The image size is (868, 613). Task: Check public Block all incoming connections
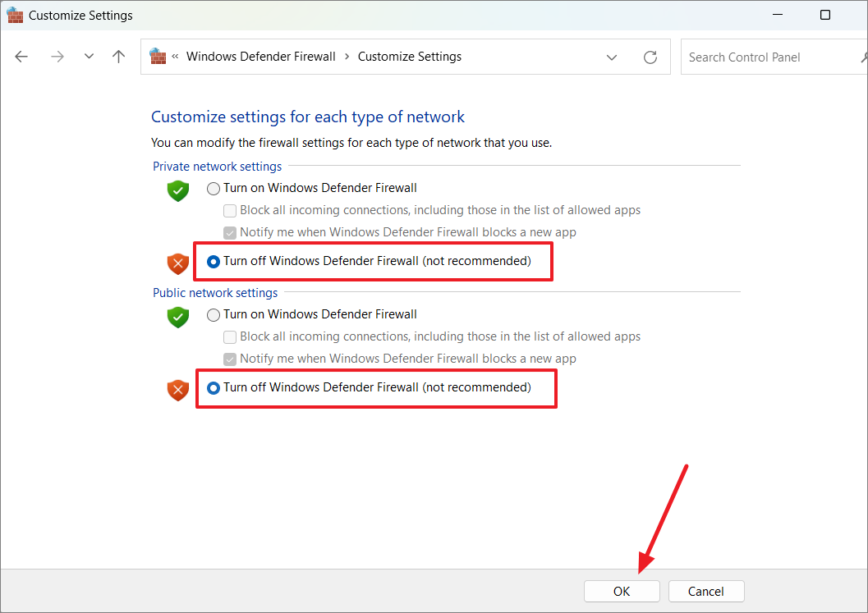(x=230, y=337)
